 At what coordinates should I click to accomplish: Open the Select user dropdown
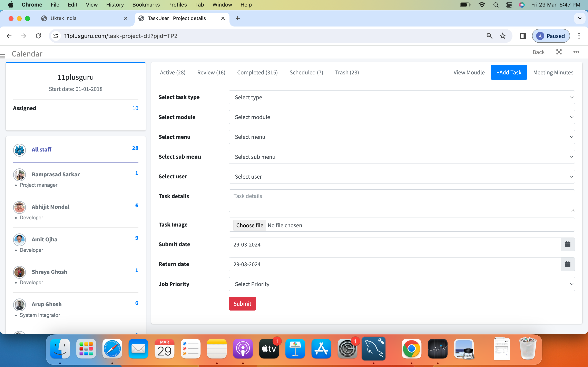pyautogui.click(x=401, y=176)
